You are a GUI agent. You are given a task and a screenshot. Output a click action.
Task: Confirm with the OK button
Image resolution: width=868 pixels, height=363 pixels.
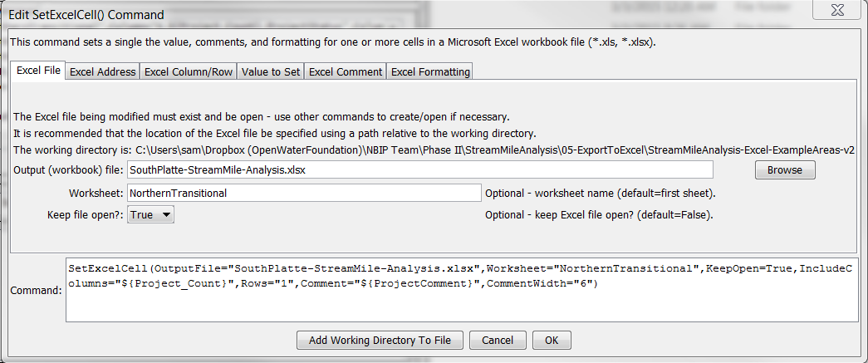tap(552, 341)
